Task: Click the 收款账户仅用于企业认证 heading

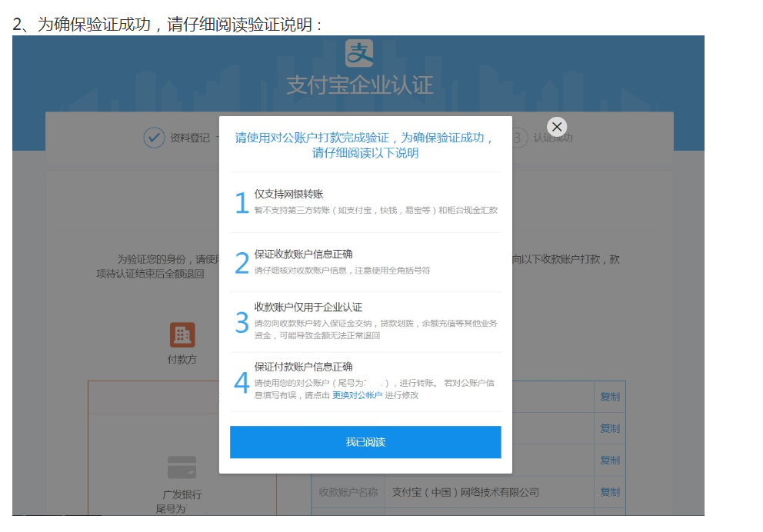Action: 308,308
